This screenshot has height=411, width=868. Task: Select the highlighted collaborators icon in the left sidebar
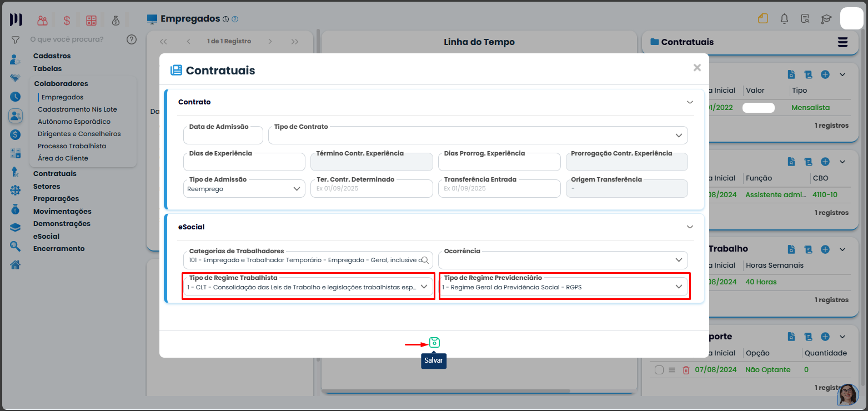pyautogui.click(x=16, y=116)
